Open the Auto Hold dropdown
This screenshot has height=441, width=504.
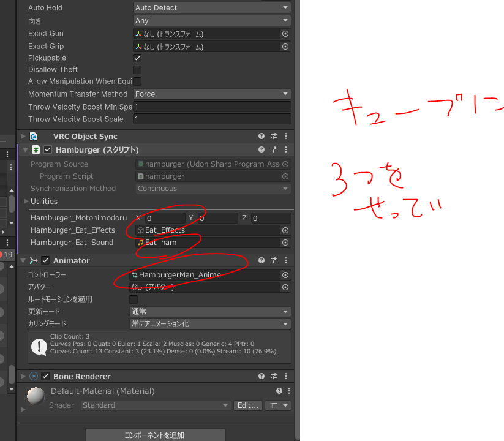pyautogui.click(x=212, y=7)
